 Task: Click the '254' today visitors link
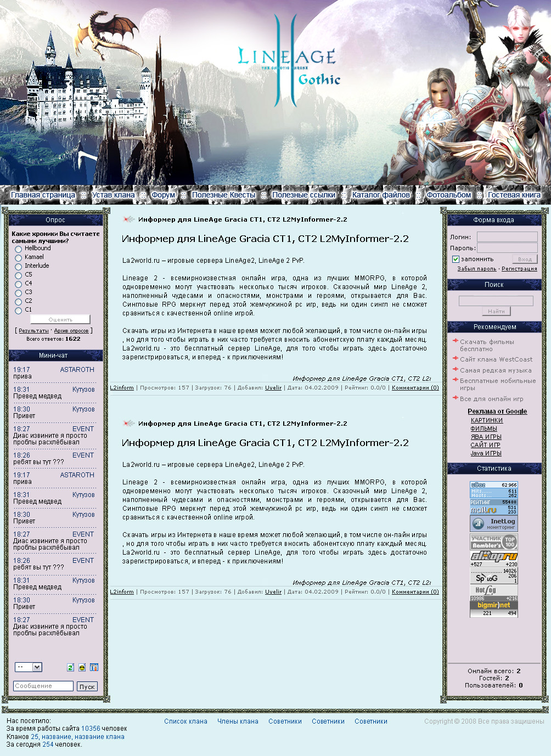48,744
